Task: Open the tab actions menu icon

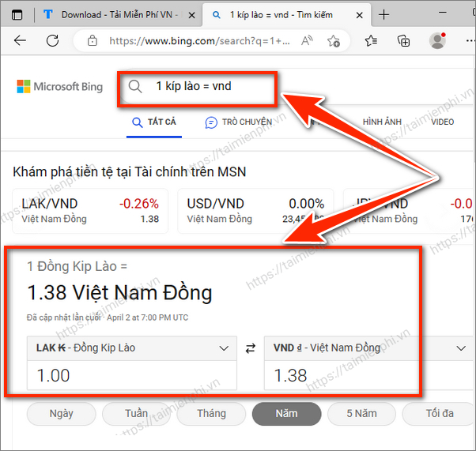Action: (17, 14)
